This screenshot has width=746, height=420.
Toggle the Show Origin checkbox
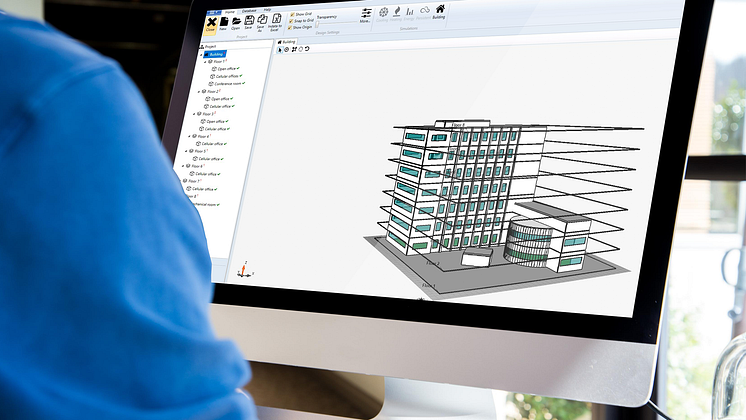point(290,28)
